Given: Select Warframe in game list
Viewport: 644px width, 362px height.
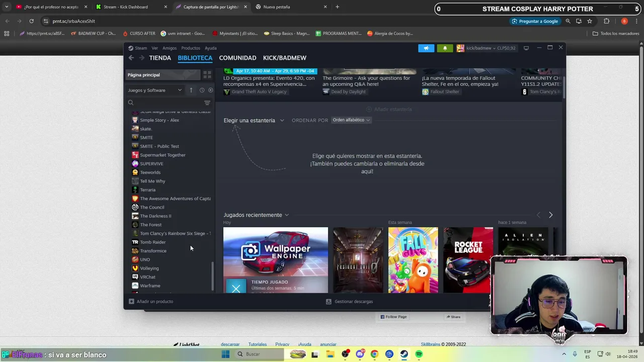Looking at the screenshot, I should (150, 286).
